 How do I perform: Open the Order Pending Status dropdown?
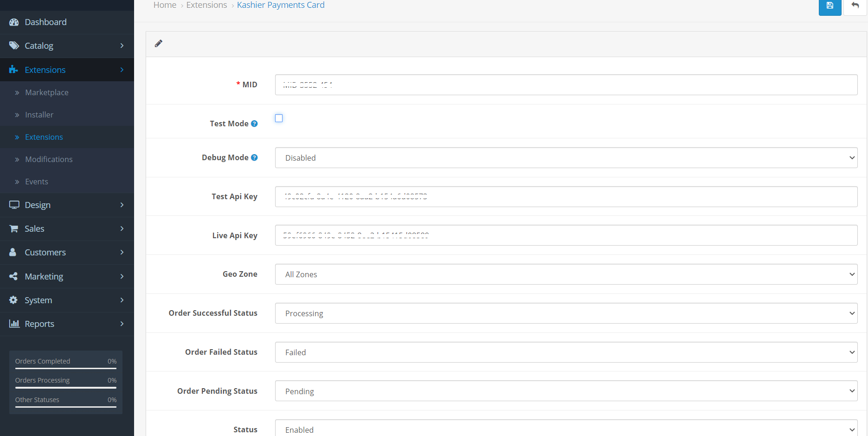(x=566, y=391)
